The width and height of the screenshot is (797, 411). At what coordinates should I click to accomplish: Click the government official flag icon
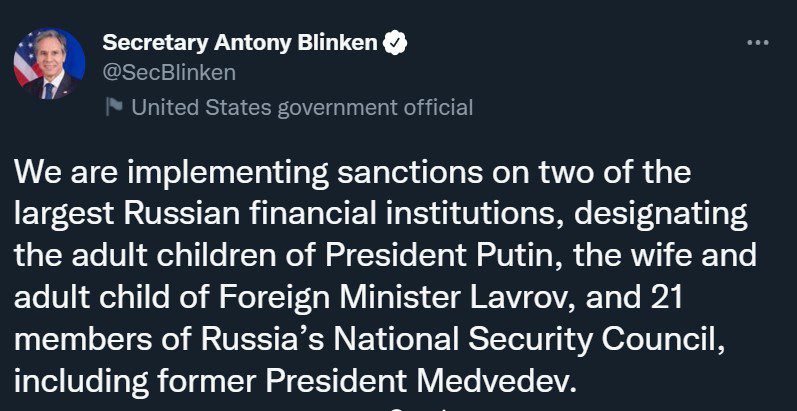click(114, 107)
